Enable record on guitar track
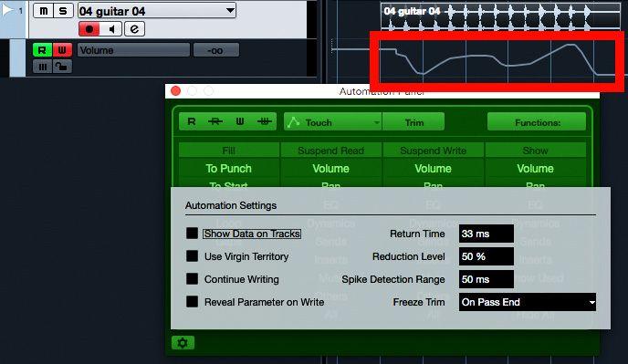 pyautogui.click(x=89, y=29)
